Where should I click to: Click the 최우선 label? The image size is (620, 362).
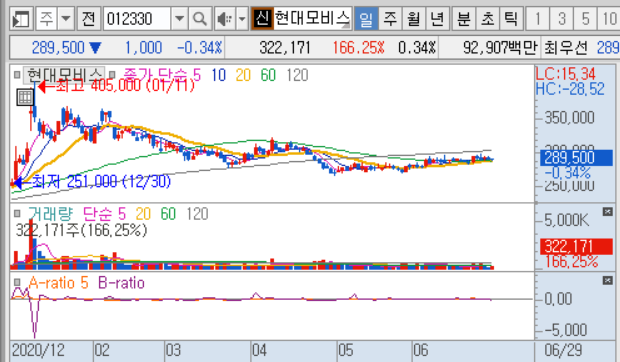(x=566, y=48)
